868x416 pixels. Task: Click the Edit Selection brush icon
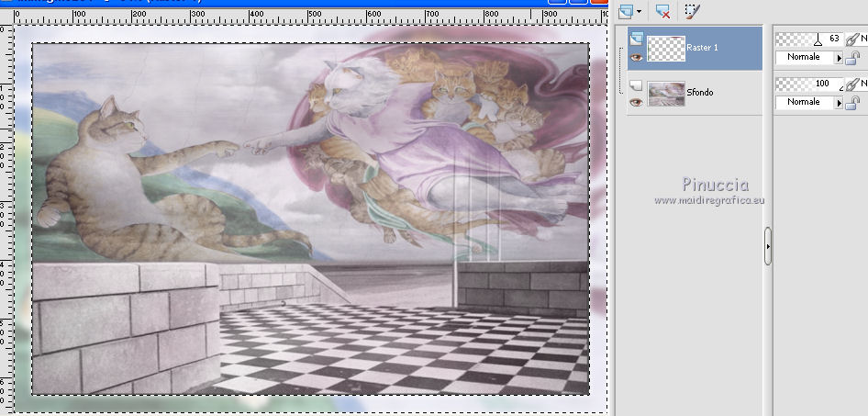pos(692,10)
